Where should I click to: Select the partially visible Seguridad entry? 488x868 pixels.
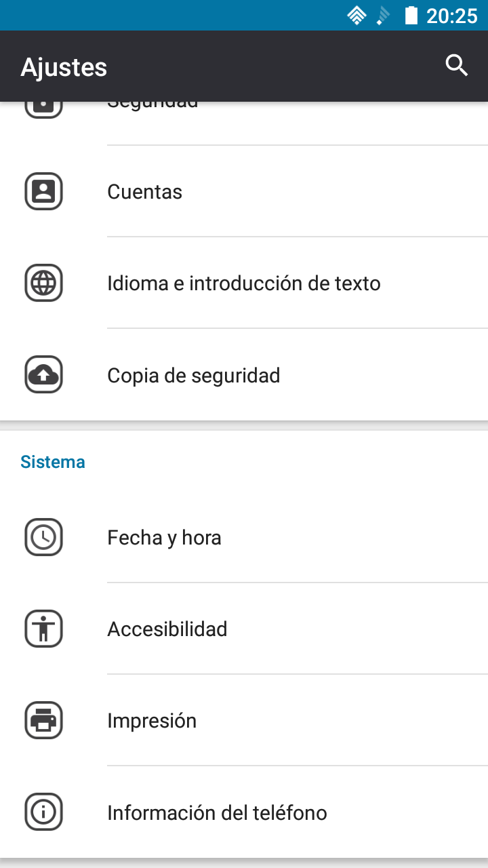[244, 123]
